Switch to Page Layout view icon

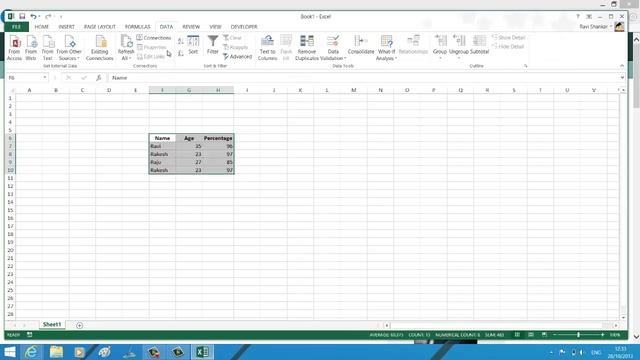point(531,335)
